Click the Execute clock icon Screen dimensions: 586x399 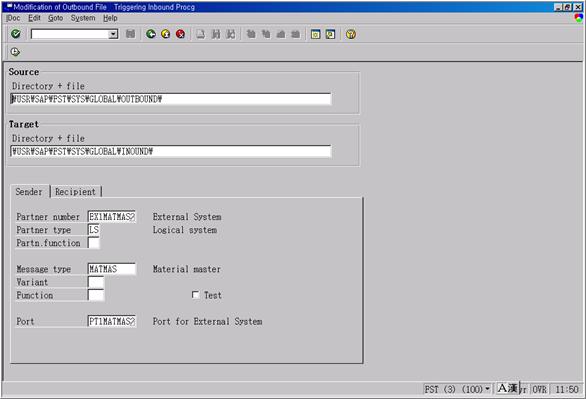point(15,52)
